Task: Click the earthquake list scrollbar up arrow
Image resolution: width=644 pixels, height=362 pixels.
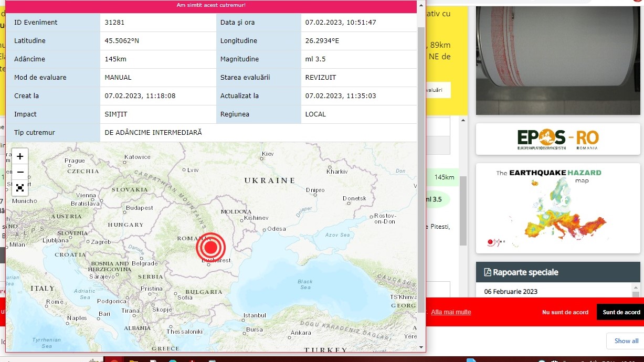Action: tap(463, 121)
